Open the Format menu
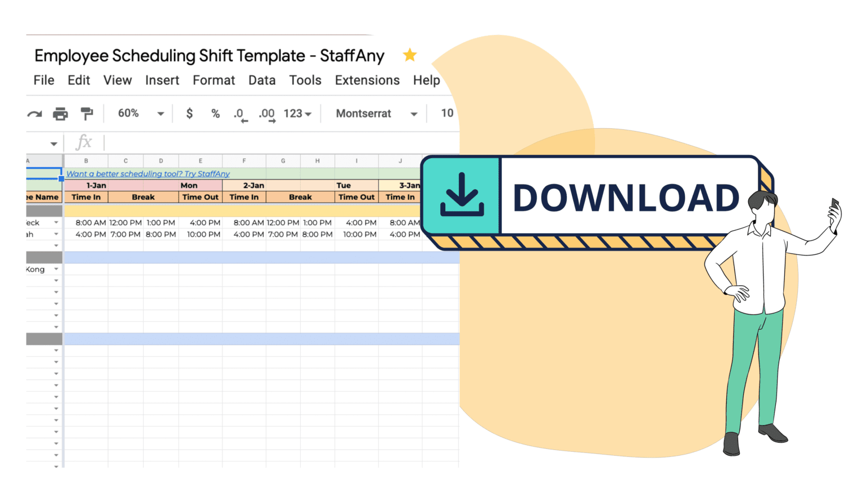Screen dimensions: 868x502 [214, 80]
